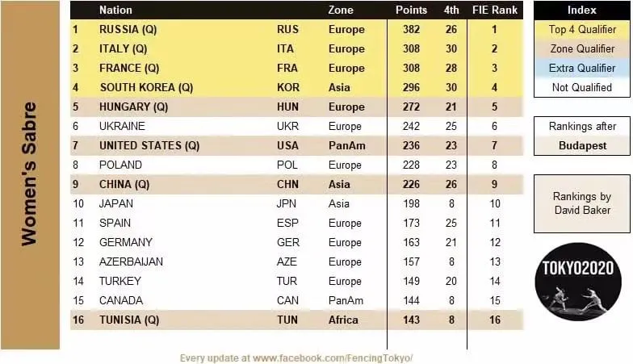633x364 pixels.
Task: Select the Extra Qualifier legend swatch
Action: (x=581, y=68)
